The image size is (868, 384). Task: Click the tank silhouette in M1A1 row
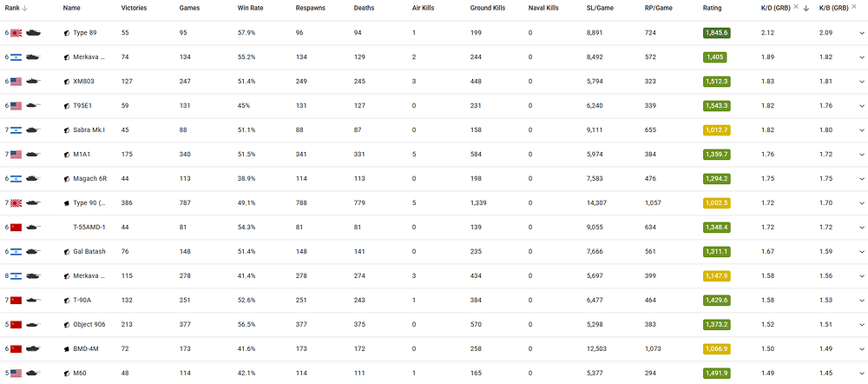click(x=33, y=155)
